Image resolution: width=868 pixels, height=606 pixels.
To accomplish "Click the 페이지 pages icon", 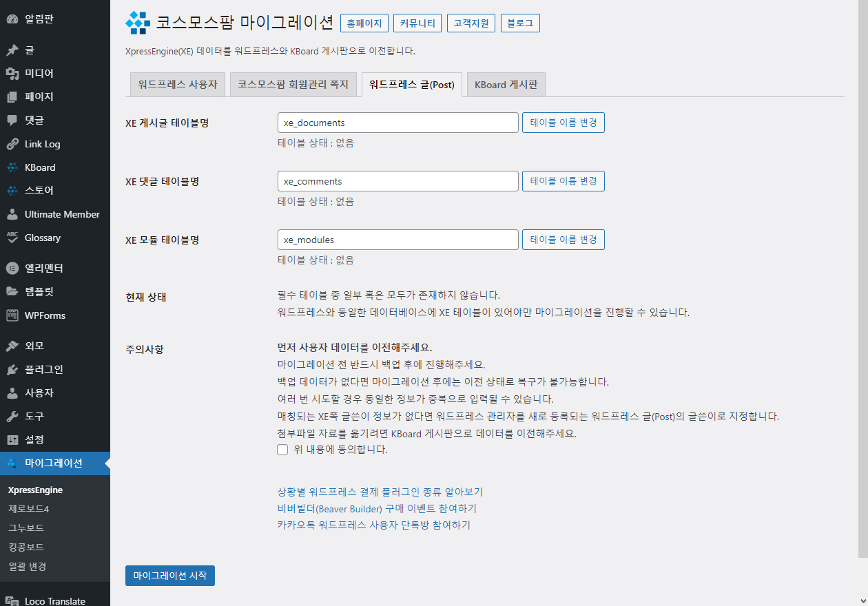I will click(x=12, y=97).
